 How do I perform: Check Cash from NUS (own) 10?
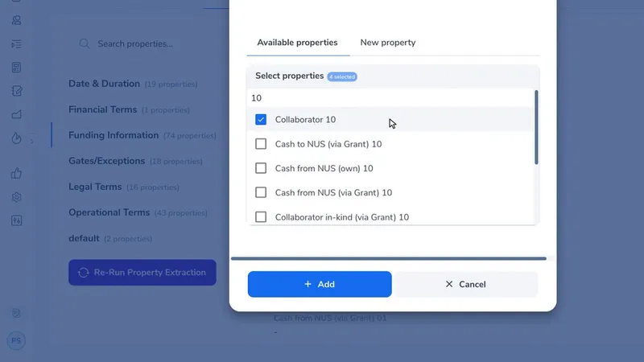tap(261, 168)
